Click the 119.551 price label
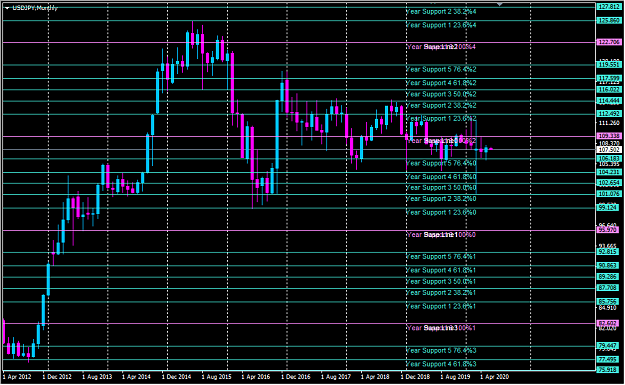 [x=609, y=65]
